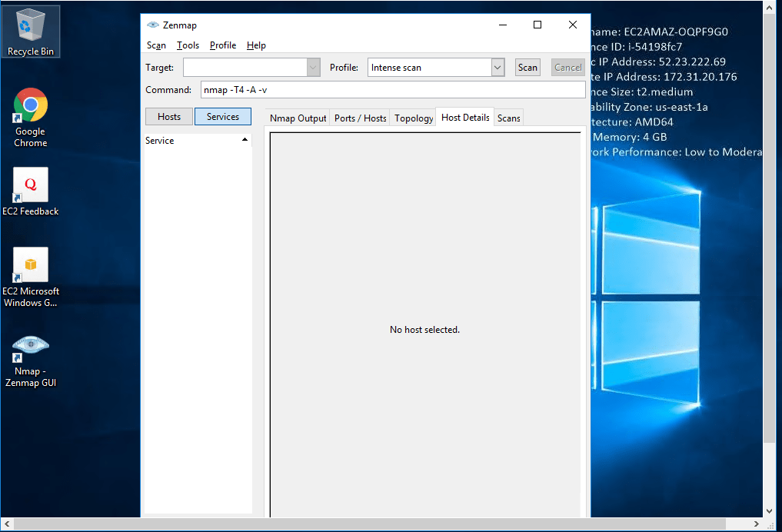The image size is (782, 532).
Task: Click in the Command input field
Action: [392, 90]
